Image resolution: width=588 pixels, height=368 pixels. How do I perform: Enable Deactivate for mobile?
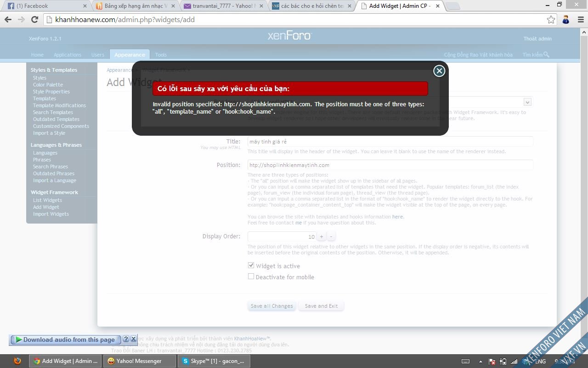251,276
